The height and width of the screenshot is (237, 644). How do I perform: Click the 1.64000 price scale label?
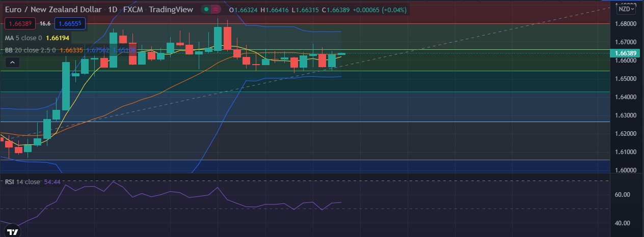(x=626, y=97)
